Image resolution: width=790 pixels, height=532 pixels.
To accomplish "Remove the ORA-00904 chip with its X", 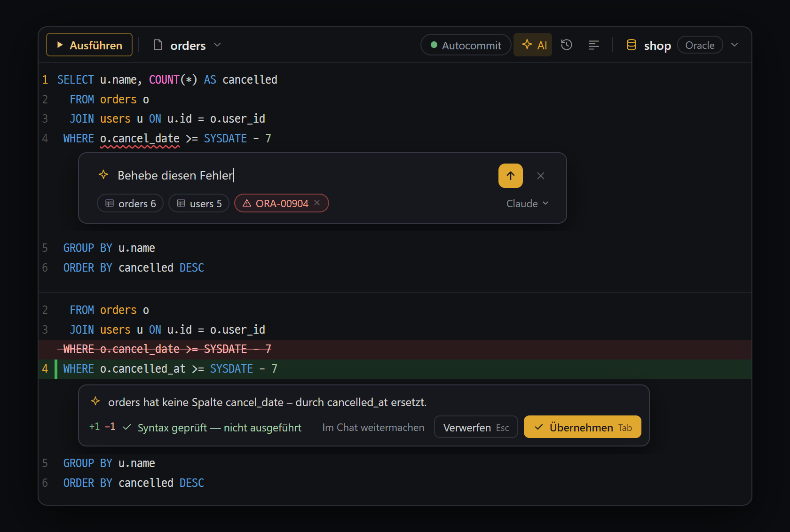I will [x=317, y=203].
